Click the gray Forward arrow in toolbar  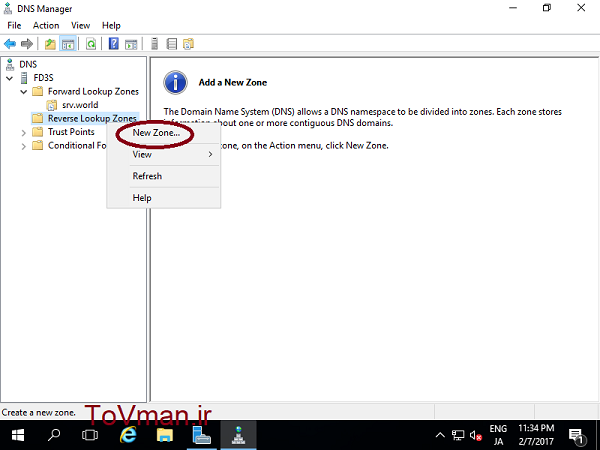[x=27, y=44]
